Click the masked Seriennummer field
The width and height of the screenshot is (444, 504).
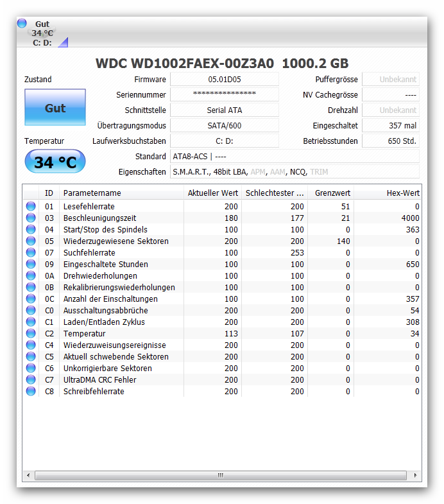coord(225,94)
